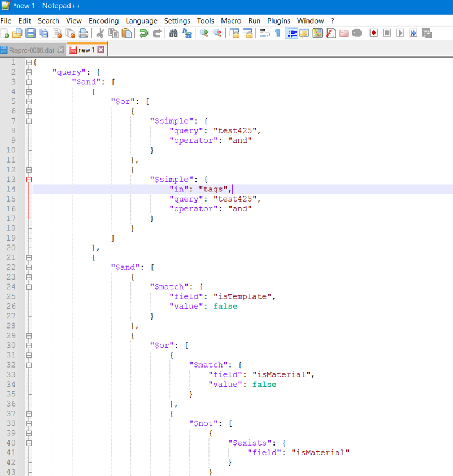Click line number 30 in the margin
The height and width of the screenshot is (476, 453).
point(11,345)
